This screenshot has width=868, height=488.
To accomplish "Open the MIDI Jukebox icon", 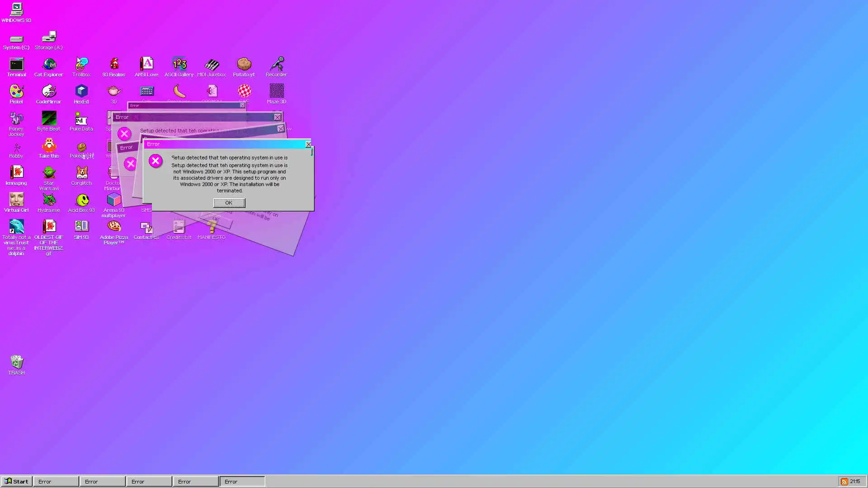I will [212, 65].
